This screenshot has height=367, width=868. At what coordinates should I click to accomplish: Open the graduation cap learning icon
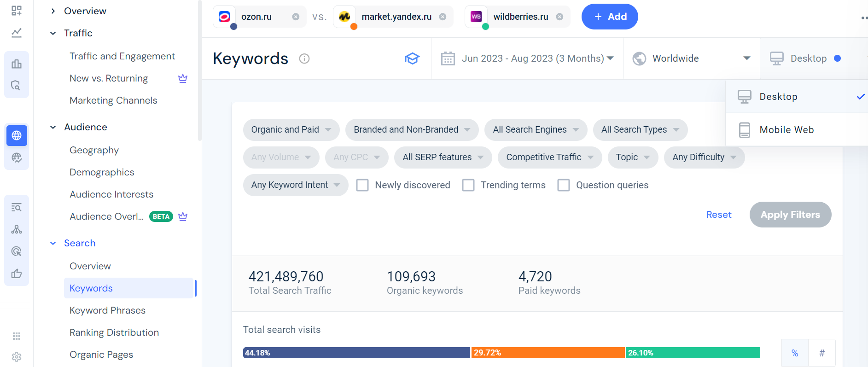click(x=412, y=58)
